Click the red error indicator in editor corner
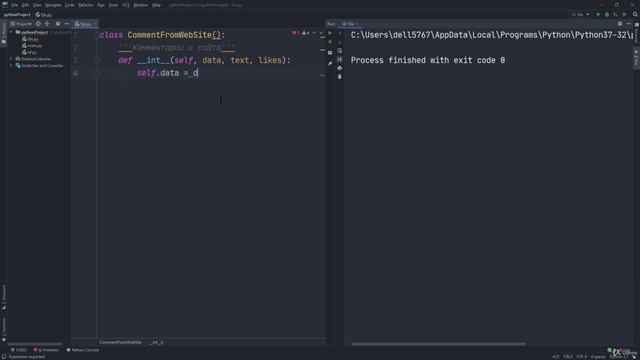 tap(296, 33)
